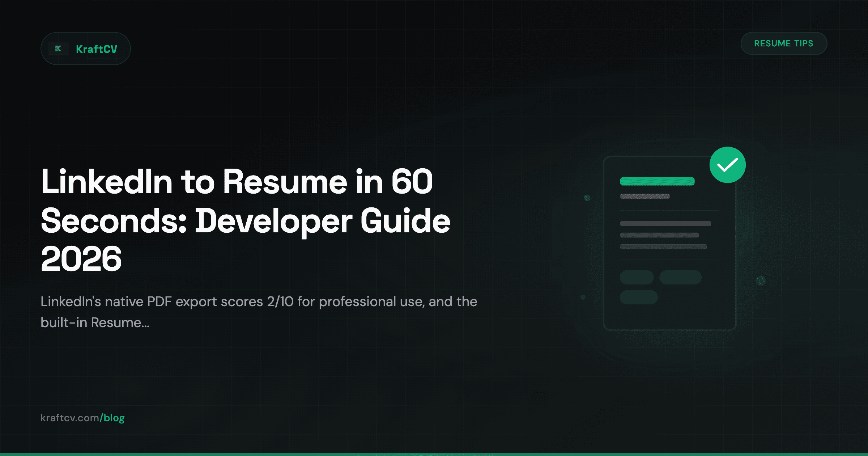Open the resume document illustration
The image size is (868, 456).
pos(669,242)
